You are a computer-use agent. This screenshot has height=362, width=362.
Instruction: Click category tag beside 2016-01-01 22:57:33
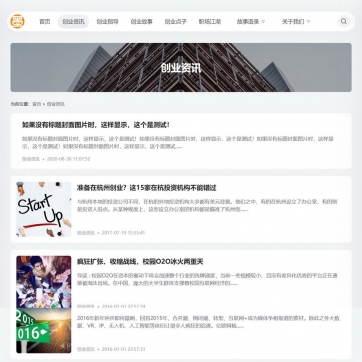(x=86, y=349)
